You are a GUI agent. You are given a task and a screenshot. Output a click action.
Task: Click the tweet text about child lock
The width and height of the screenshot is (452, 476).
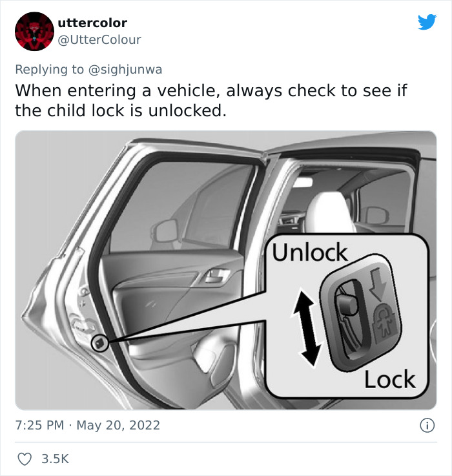click(x=211, y=101)
